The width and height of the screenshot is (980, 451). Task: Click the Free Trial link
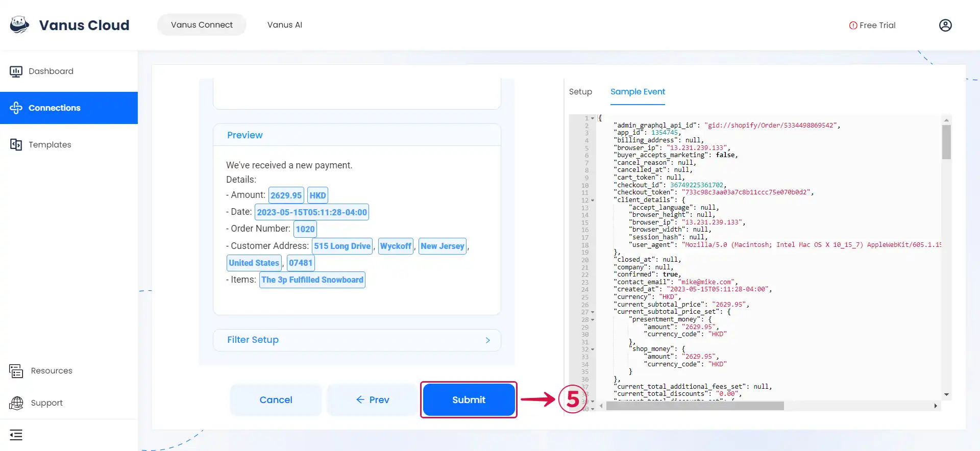click(x=872, y=26)
